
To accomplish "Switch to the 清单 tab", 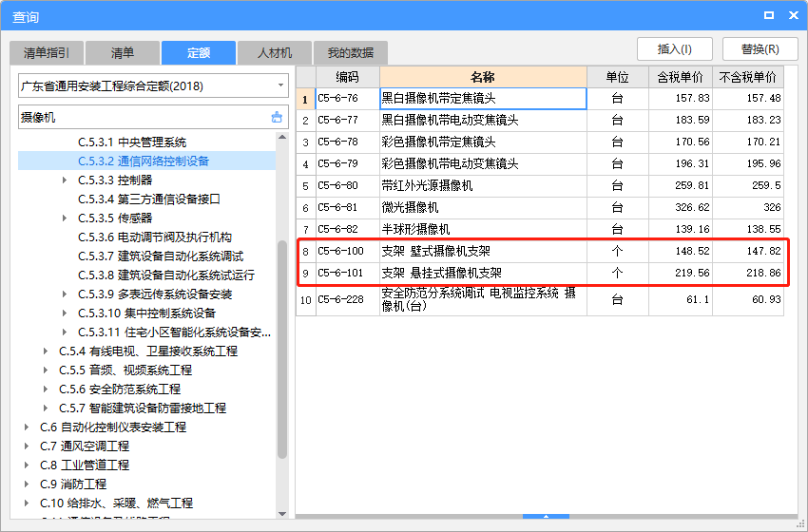I will pyautogui.click(x=123, y=52).
